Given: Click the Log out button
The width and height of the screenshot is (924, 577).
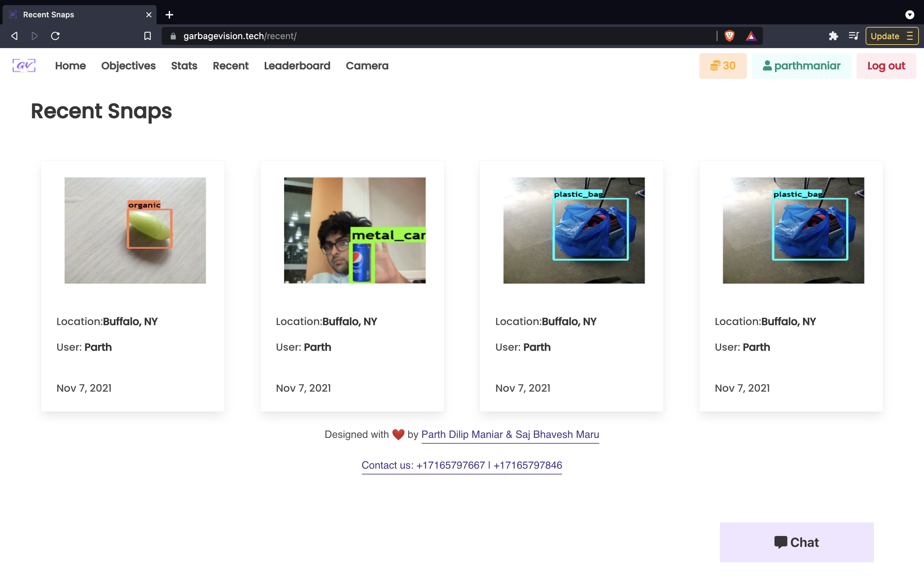Looking at the screenshot, I should 886,66.
